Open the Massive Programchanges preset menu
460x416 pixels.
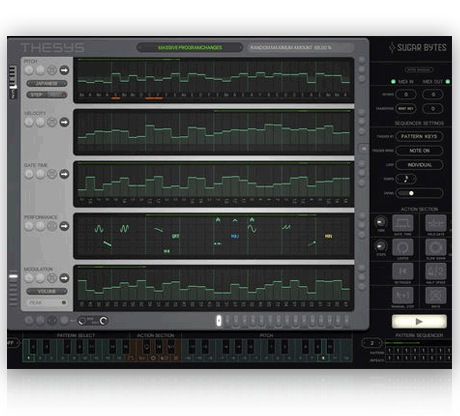(x=190, y=48)
